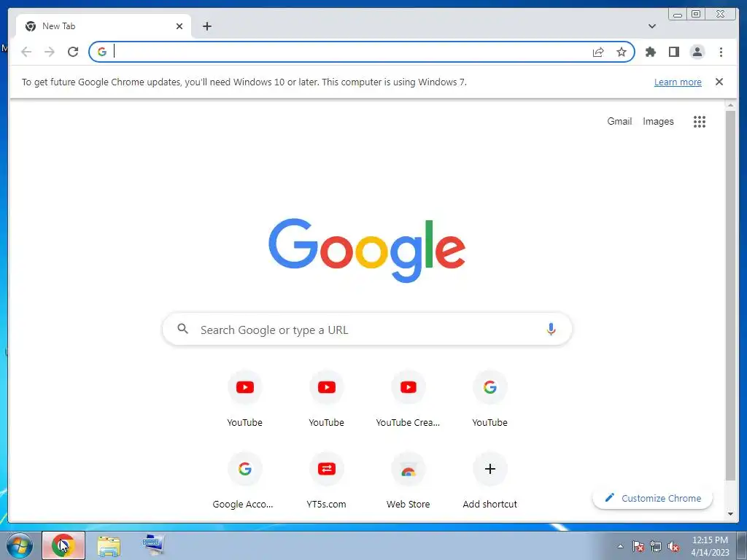Open the Images link
This screenshot has width=747, height=560.
[x=658, y=122]
